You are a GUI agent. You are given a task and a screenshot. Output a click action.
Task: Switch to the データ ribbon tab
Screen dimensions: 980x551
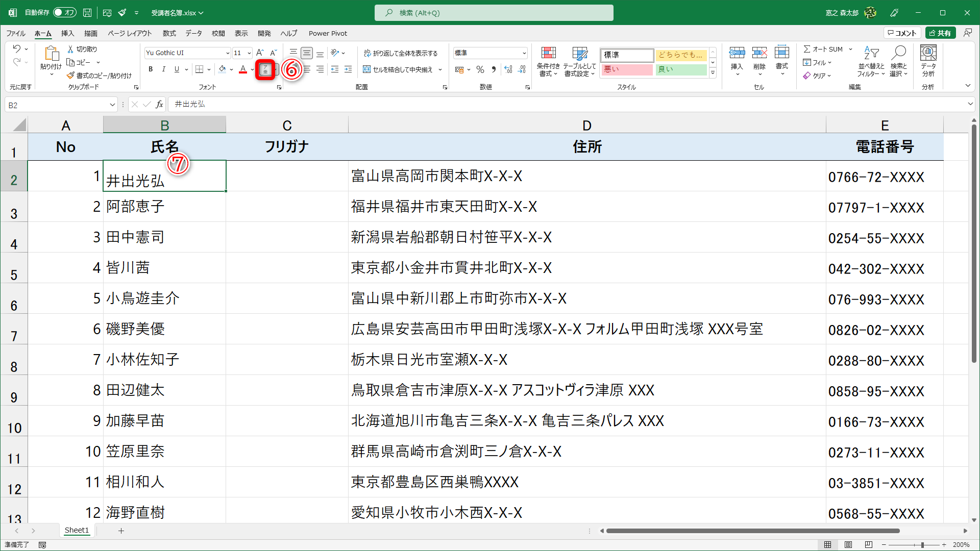click(193, 33)
